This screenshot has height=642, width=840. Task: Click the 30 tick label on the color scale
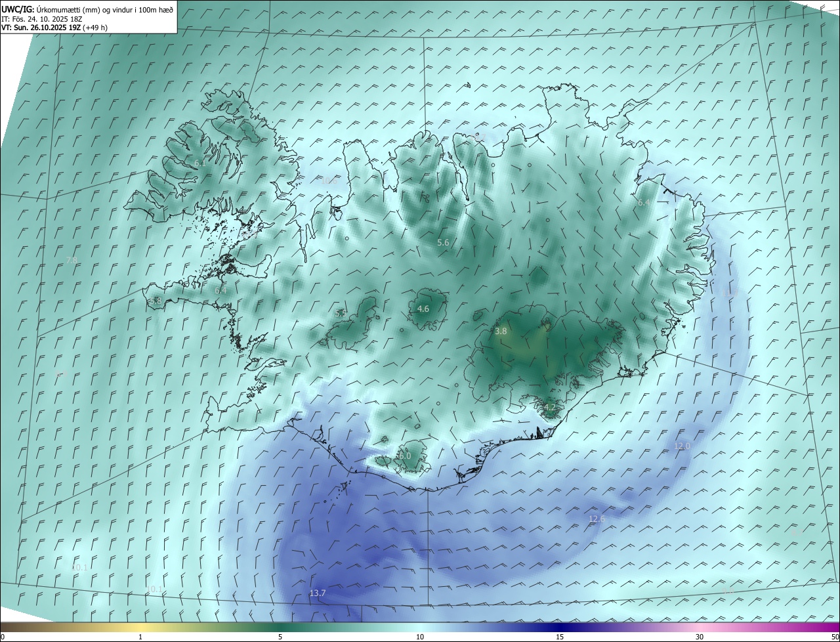(700, 637)
